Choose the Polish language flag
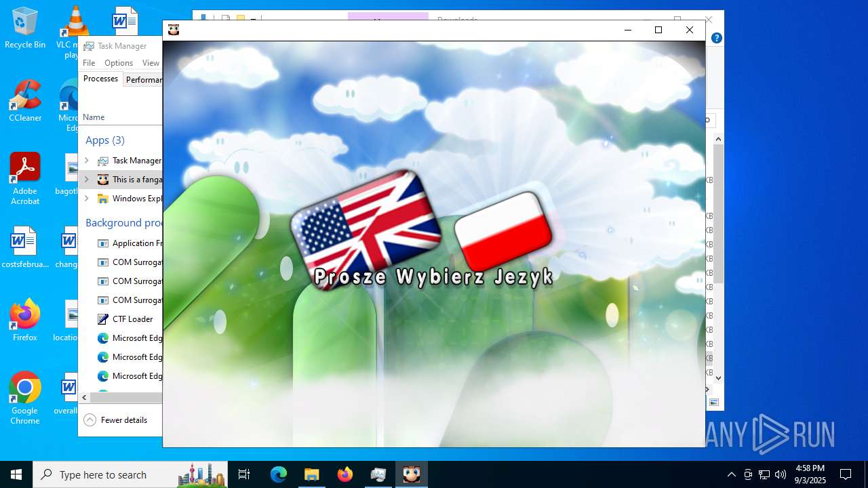The height and width of the screenshot is (488, 868). click(503, 231)
